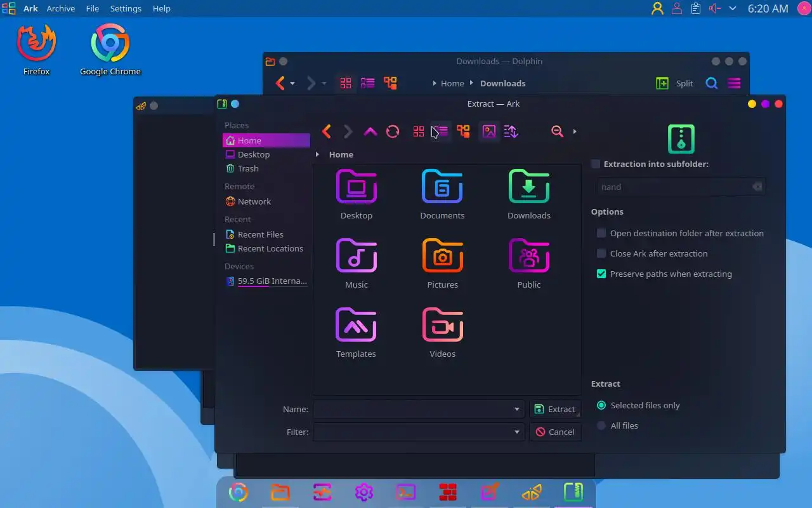Expand the toolbar overflow arrow after zoom
The image size is (812, 508).
click(575, 131)
